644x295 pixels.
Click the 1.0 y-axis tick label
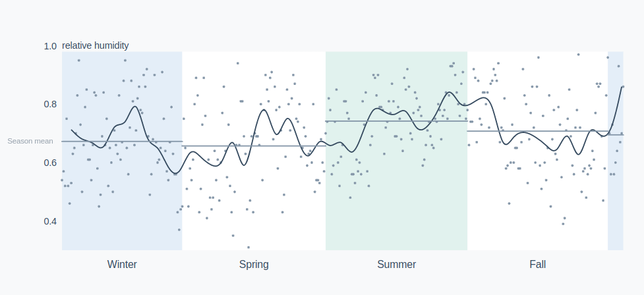pos(50,46)
